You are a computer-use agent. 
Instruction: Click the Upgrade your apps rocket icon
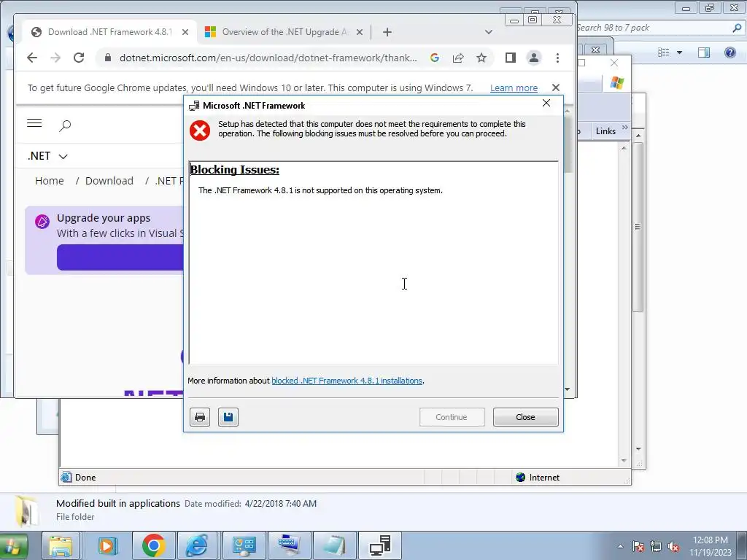click(x=42, y=222)
